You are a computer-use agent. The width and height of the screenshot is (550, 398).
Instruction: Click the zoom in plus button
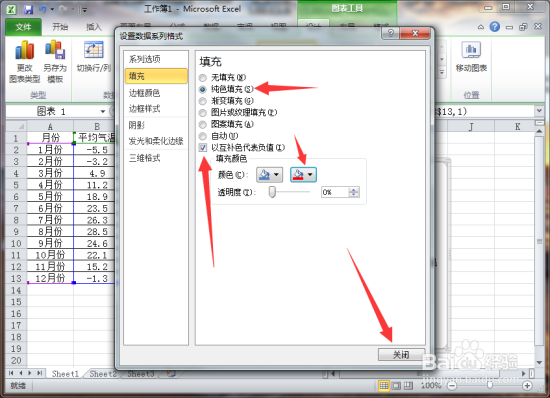coord(527,386)
